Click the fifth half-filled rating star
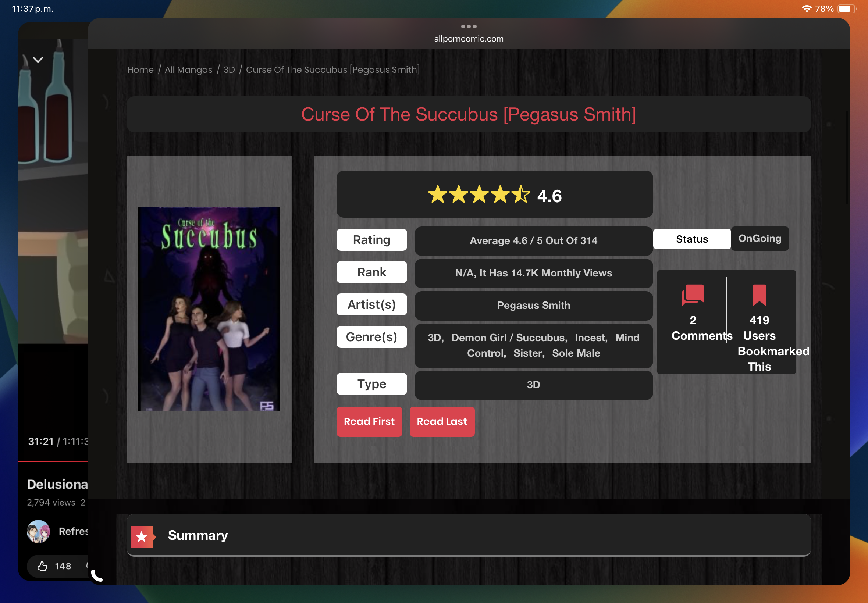868x603 pixels. [x=521, y=195]
